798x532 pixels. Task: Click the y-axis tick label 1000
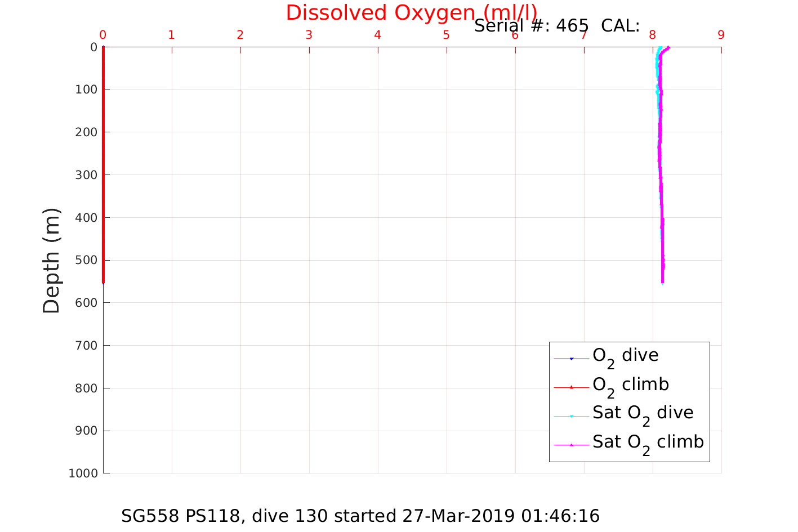[83, 473]
